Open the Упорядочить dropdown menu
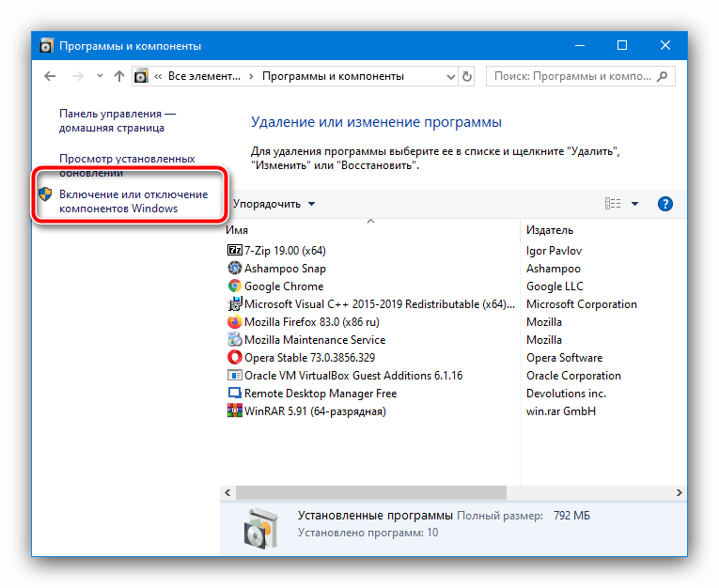Screen dimensions: 719x588 point(274,204)
